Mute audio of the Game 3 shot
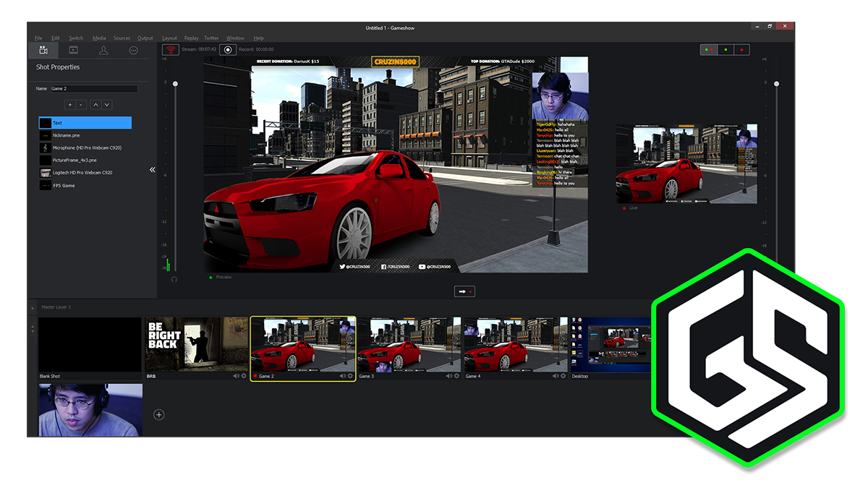The height and width of the screenshot is (488, 868). tap(449, 376)
